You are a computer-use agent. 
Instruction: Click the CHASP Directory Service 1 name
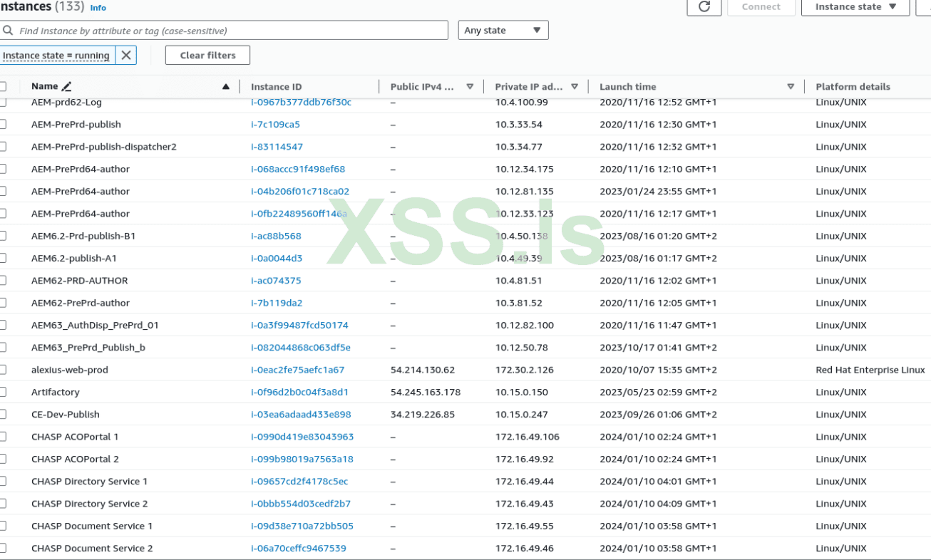90,482
